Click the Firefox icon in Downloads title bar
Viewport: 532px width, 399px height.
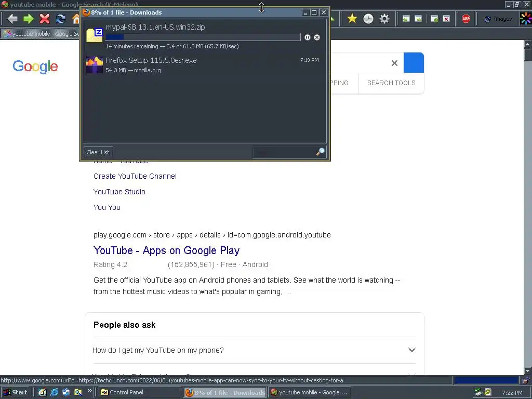(86, 12)
